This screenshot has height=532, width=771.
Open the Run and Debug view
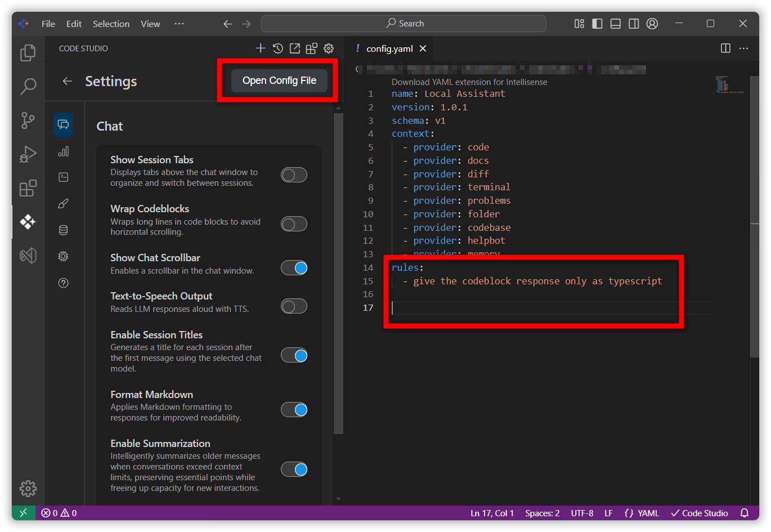click(28, 154)
